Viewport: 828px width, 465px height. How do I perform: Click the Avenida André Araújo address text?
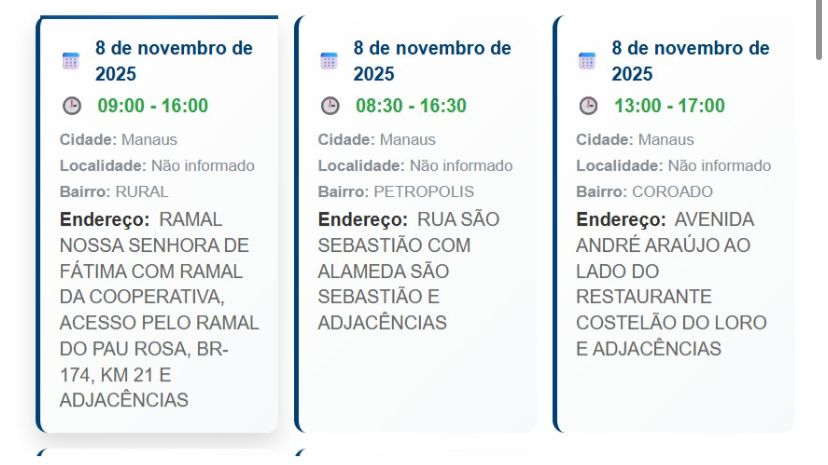671,284
